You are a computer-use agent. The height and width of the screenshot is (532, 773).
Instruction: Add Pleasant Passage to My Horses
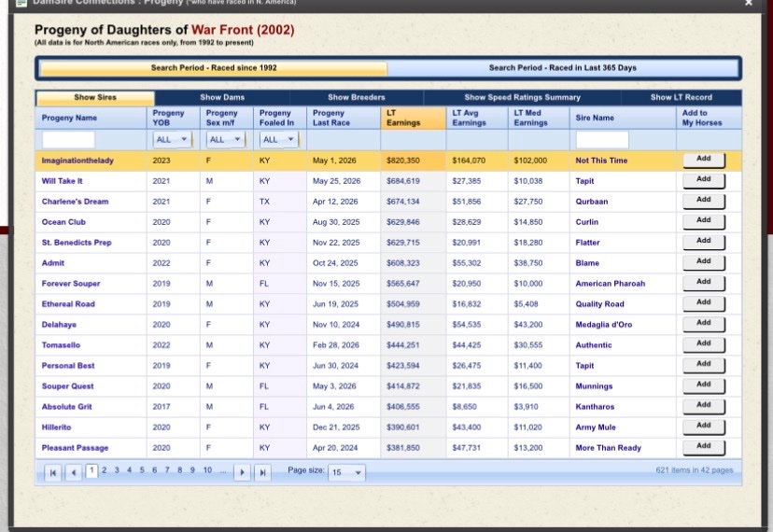704,448
